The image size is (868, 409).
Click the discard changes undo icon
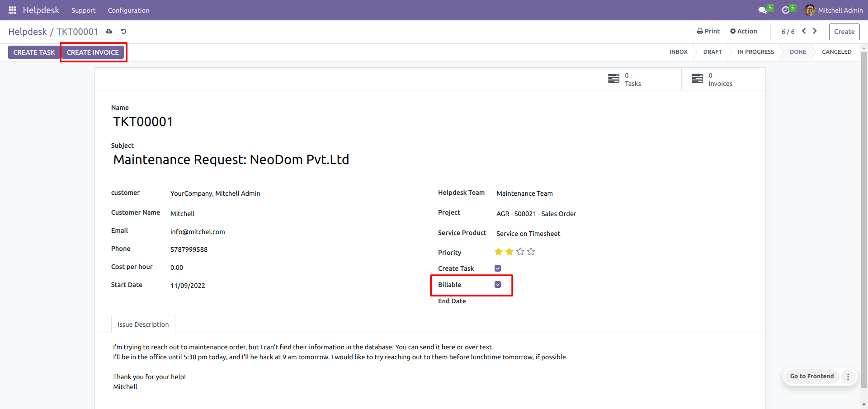(x=123, y=31)
